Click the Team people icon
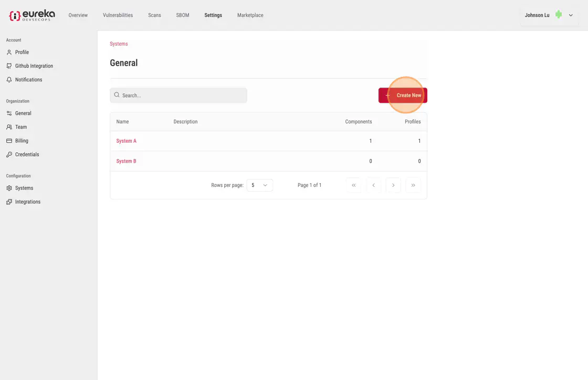588x380 pixels. pos(9,127)
